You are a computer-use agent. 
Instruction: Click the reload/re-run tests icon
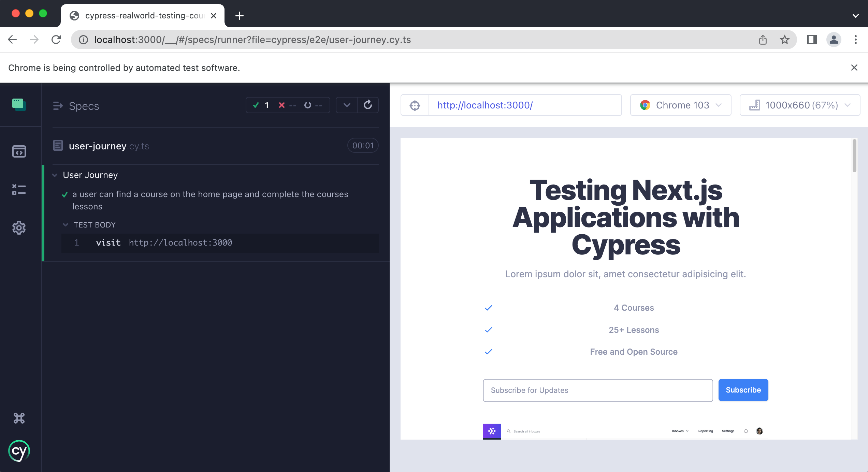[x=367, y=105]
